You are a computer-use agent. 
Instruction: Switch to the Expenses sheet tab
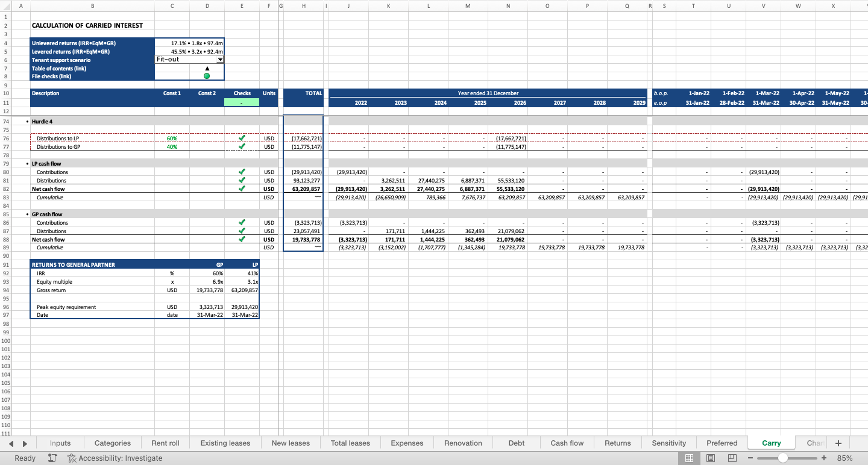click(407, 443)
